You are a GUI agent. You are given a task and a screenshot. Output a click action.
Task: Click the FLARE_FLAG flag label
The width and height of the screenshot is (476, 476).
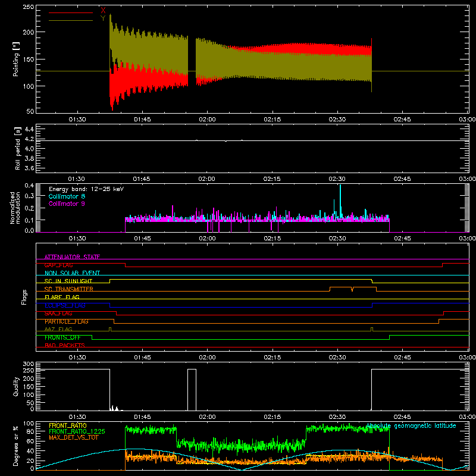tap(62, 297)
